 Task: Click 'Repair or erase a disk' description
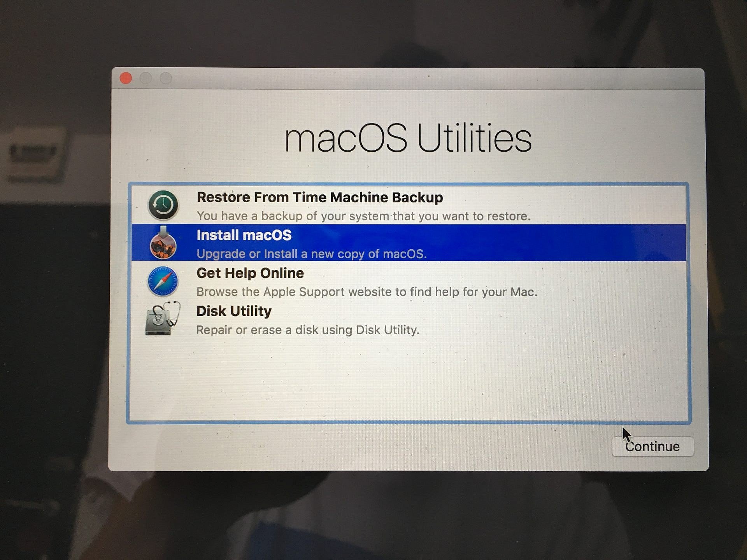(308, 330)
